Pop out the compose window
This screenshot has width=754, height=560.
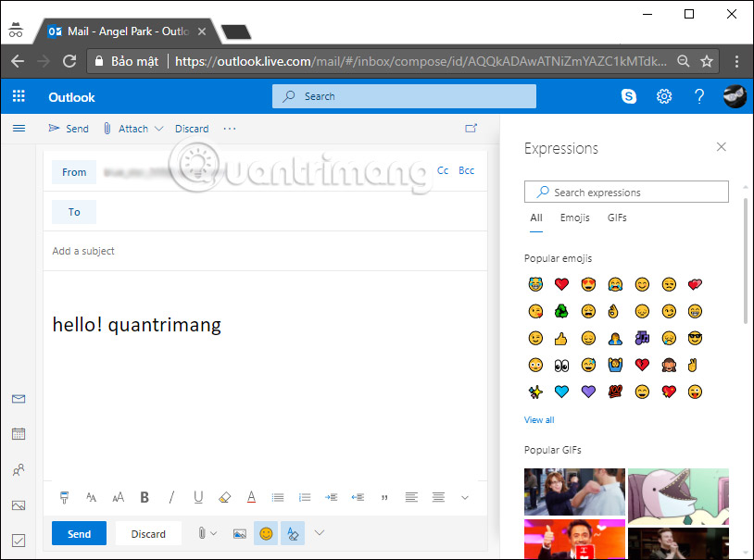click(x=471, y=129)
